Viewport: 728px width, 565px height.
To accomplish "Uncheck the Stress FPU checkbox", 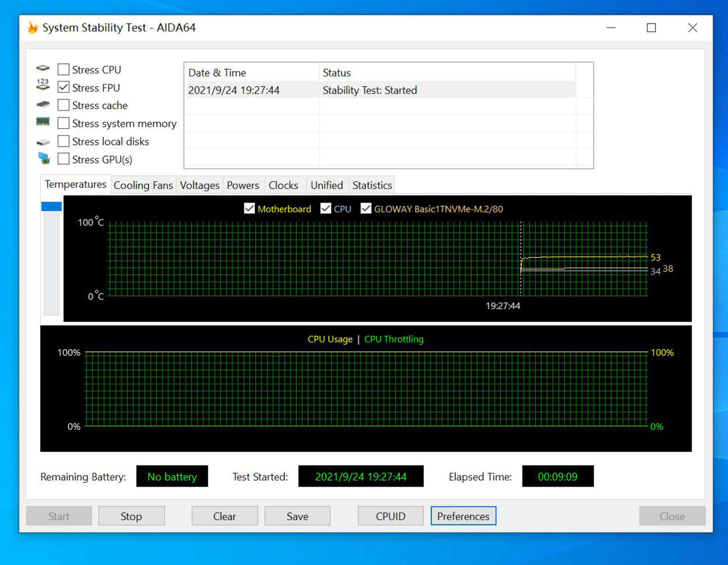I will 63,87.
